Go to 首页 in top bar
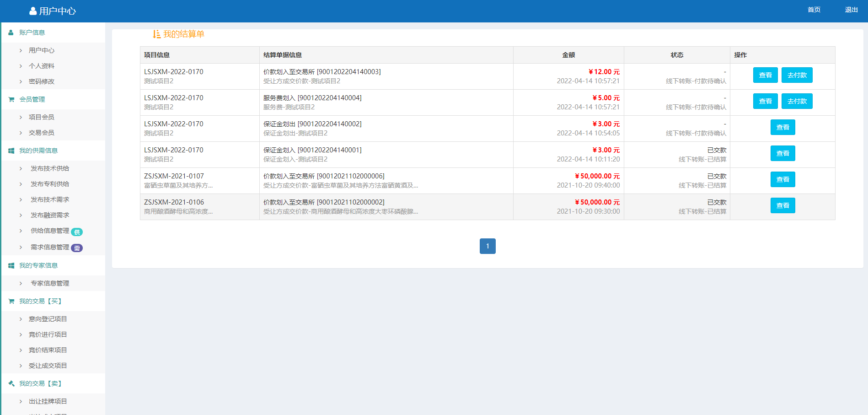This screenshot has height=415, width=868. point(814,10)
